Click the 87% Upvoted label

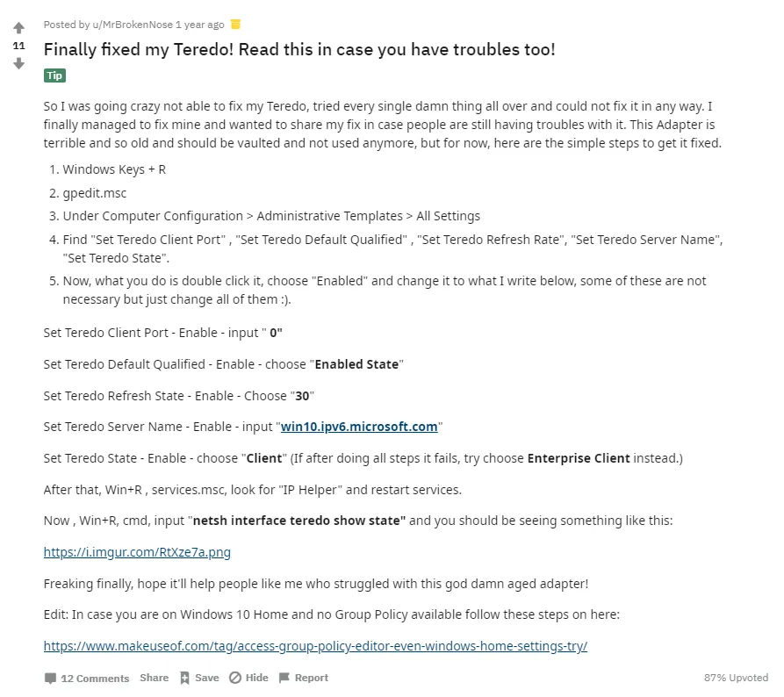click(736, 678)
